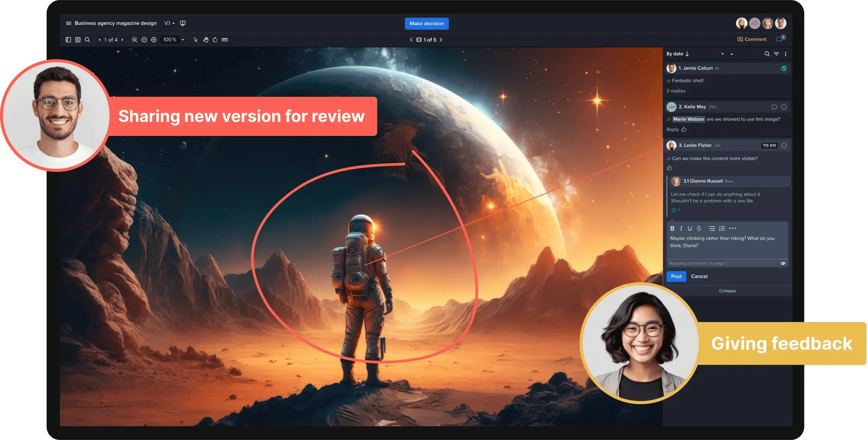
Task: Select the pan hand tool
Action: pyautogui.click(x=206, y=40)
